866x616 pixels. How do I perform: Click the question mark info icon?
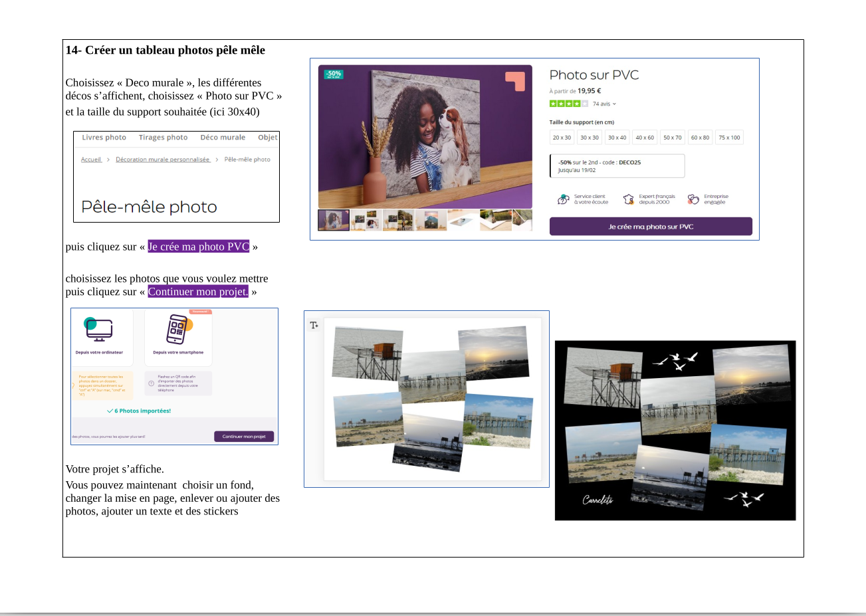pos(151,383)
